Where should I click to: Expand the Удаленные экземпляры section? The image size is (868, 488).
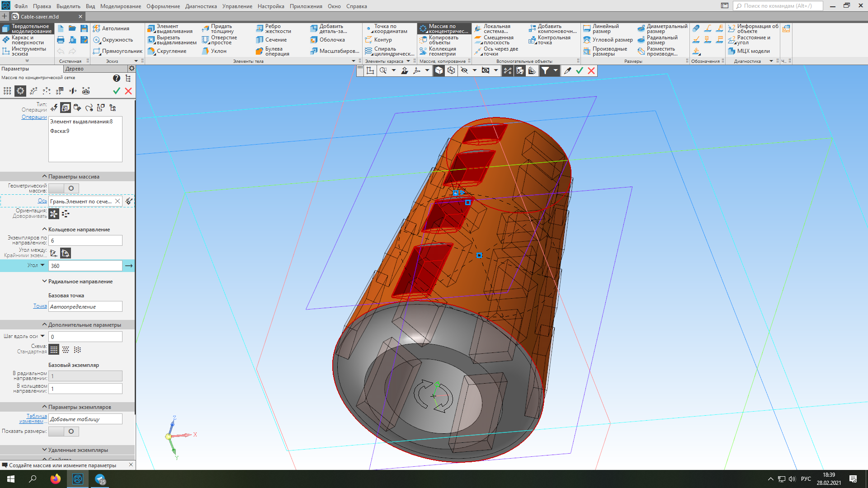coord(44,450)
